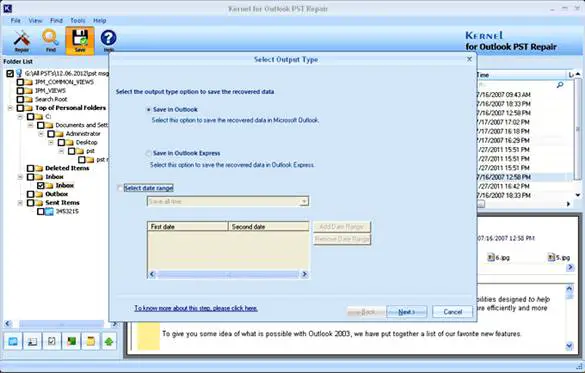
Task: Open the Find menu
Action: pos(56,21)
